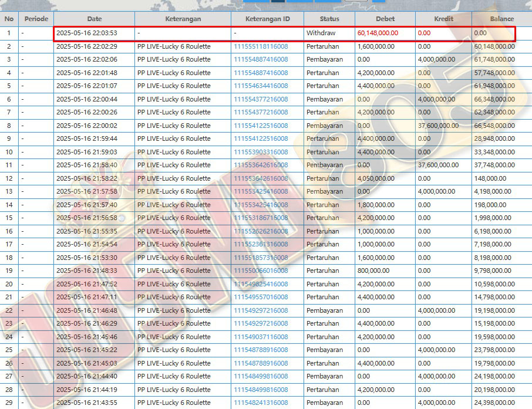Open Keterangan ID link 111555118116008

261,46
